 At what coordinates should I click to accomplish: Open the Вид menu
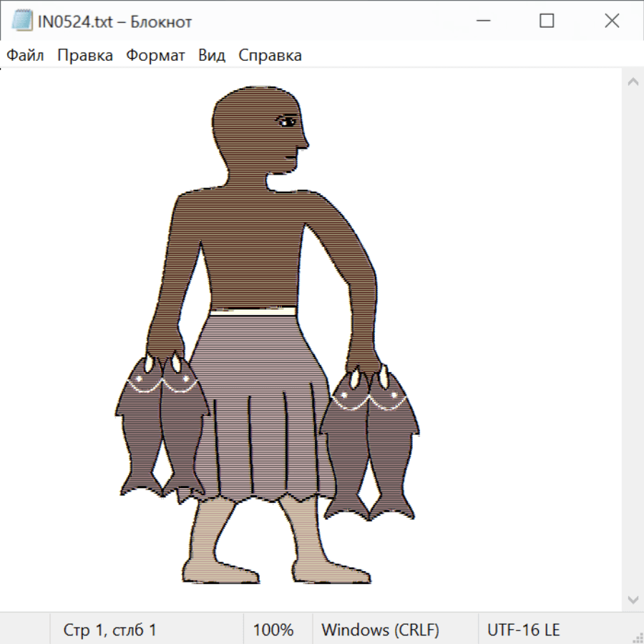pos(212,56)
